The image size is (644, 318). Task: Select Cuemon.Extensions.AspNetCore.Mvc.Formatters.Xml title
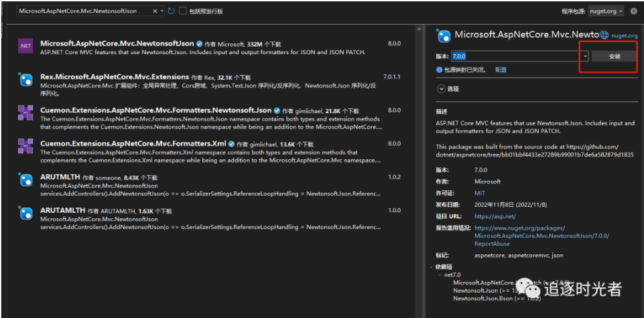(x=133, y=144)
